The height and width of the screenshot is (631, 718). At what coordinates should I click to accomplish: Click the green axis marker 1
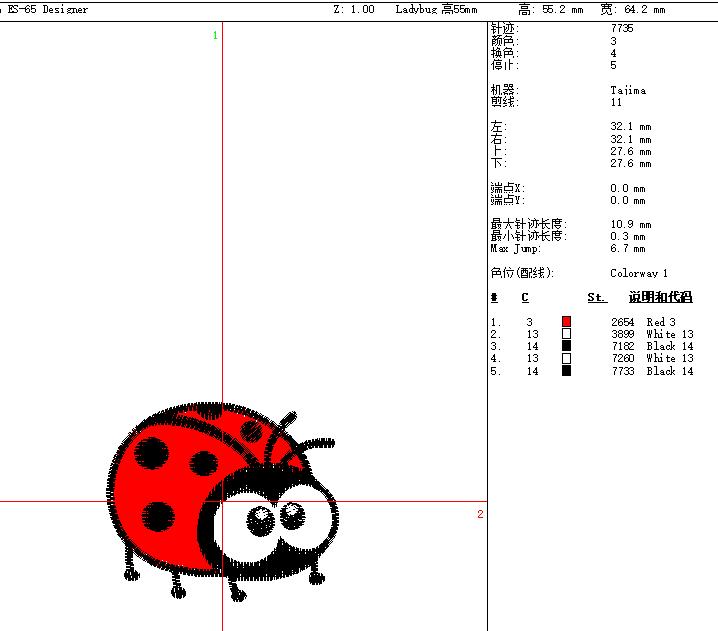(x=215, y=36)
